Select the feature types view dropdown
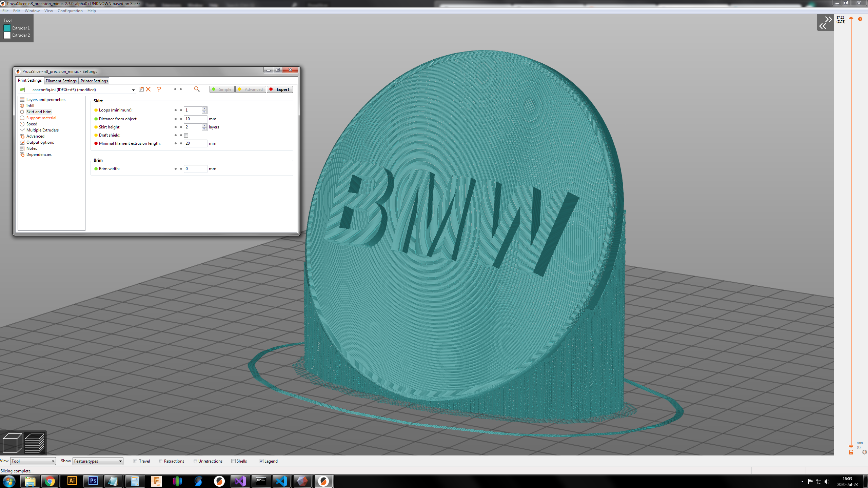The height and width of the screenshot is (488, 868). pyautogui.click(x=97, y=461)
